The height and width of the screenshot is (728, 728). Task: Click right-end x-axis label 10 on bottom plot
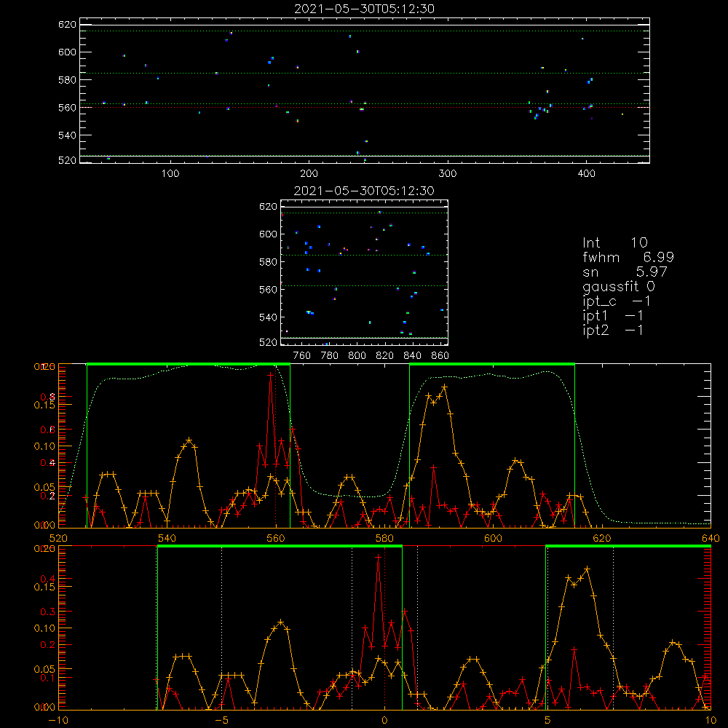pos(711,720)
